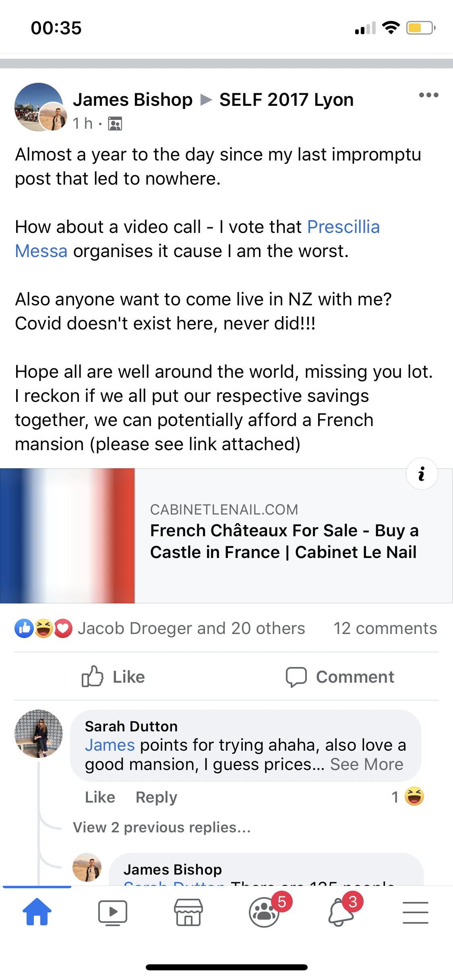Tap the Comment button
The width and height of the screenshot is (453, 980).
click(x=340, y=677)
